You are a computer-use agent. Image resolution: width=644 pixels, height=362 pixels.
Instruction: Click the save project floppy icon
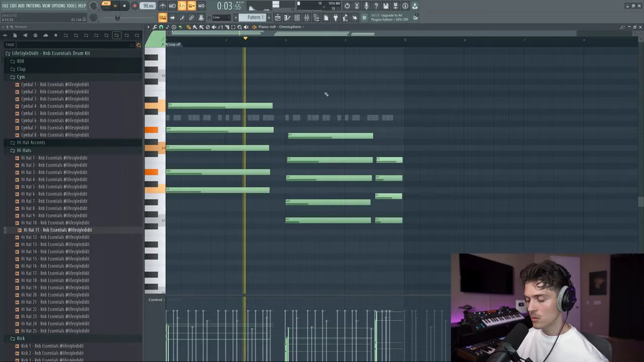coord(386,6)
